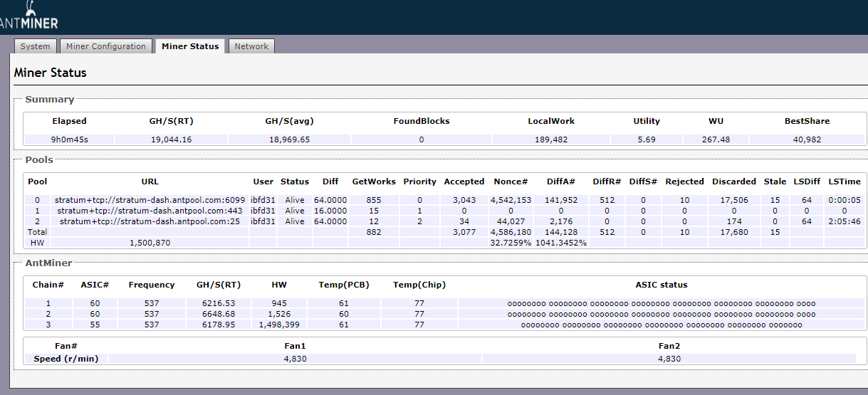The height and width of the screenshot is (395, 868).
Task: Click the Fan1 speed value
Action: tap(295, 359)
